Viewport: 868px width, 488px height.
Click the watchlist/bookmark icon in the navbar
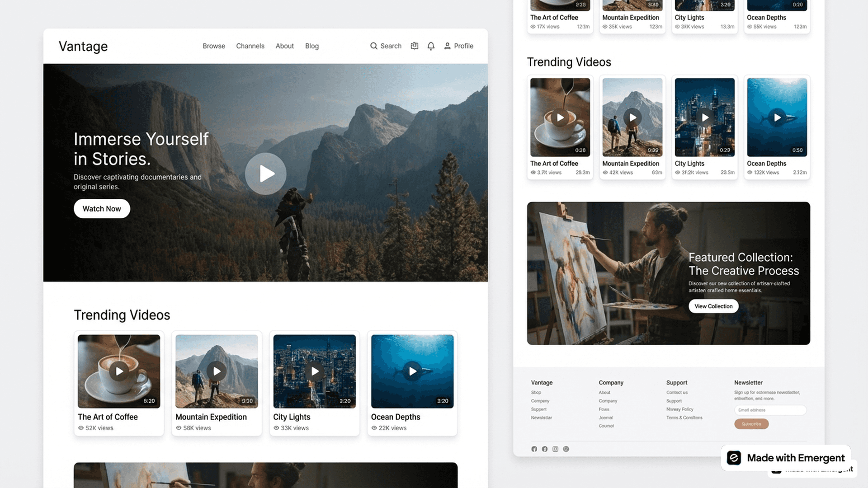click(x=415, y=46)
